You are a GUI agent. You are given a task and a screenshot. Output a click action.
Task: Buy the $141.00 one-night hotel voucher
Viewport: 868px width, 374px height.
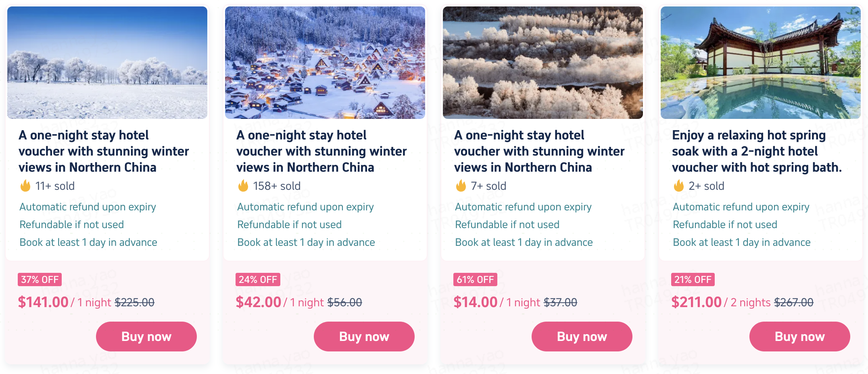coord(146,337)
